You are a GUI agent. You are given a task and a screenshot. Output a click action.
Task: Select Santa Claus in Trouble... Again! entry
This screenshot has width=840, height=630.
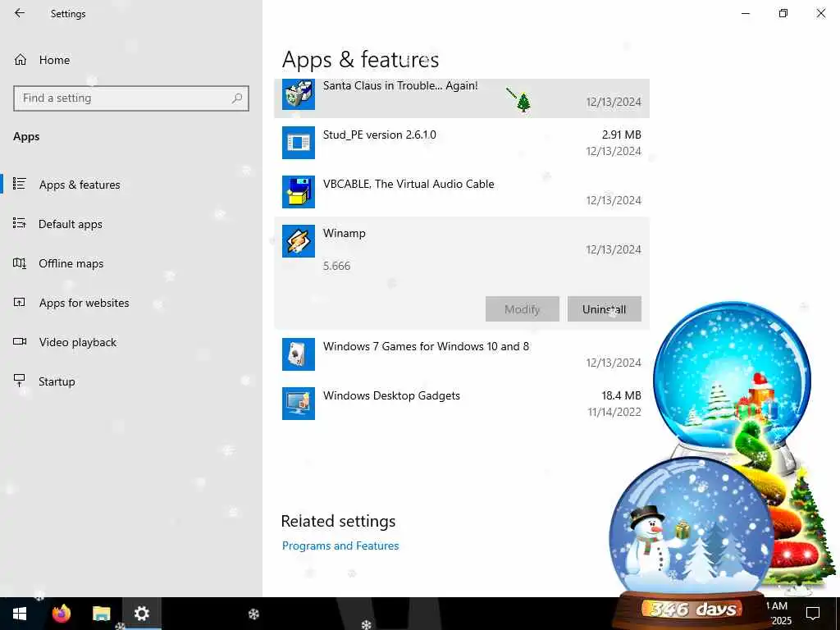(462, 98)
